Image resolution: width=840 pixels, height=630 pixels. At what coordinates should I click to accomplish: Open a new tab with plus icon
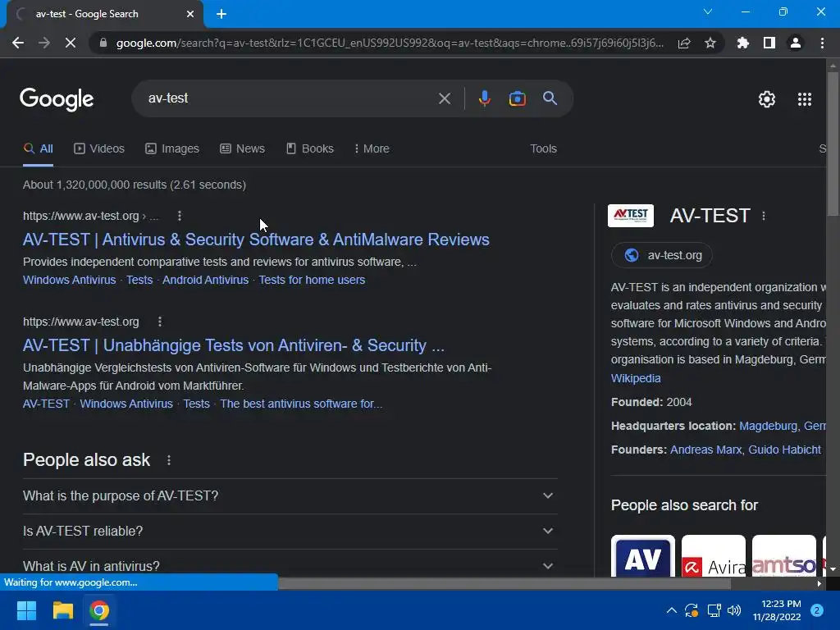pyautogui.click(x=221, y=14)
